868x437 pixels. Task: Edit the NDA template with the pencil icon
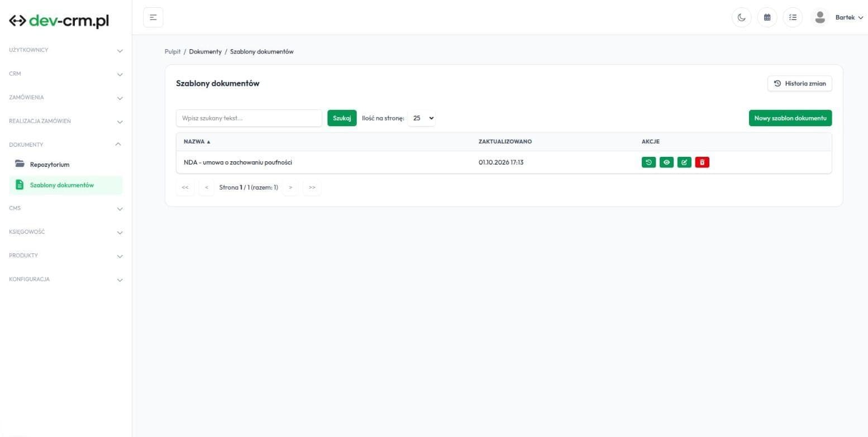pos(684,162)
